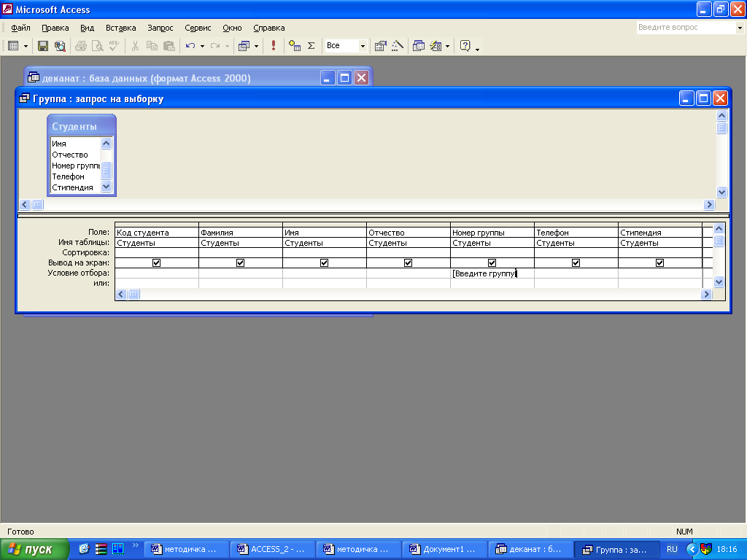
Task: Uncheck show box for Стипендия column
Action: 659,262
